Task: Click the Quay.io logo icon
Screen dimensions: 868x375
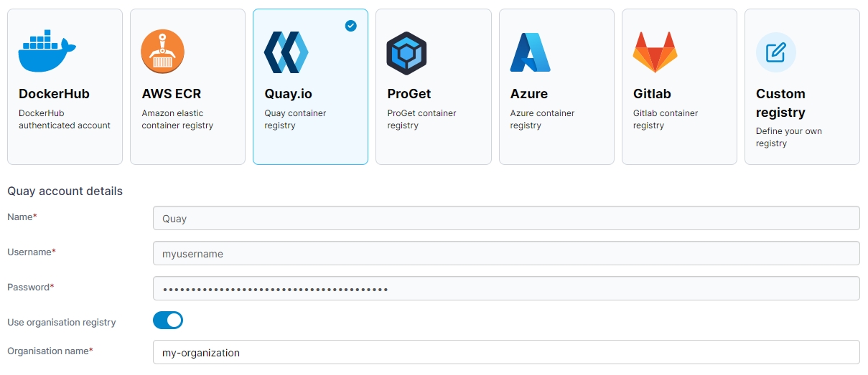Action: coord(286,52)
